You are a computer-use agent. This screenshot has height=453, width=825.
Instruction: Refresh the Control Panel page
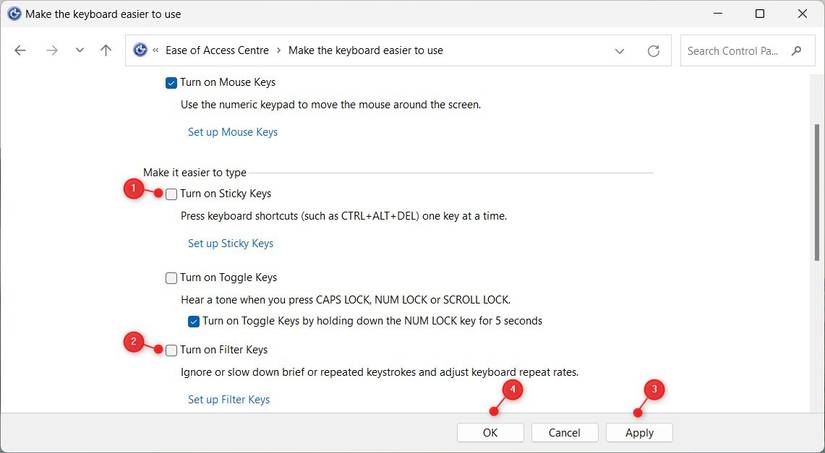click(x=654, y=50)
